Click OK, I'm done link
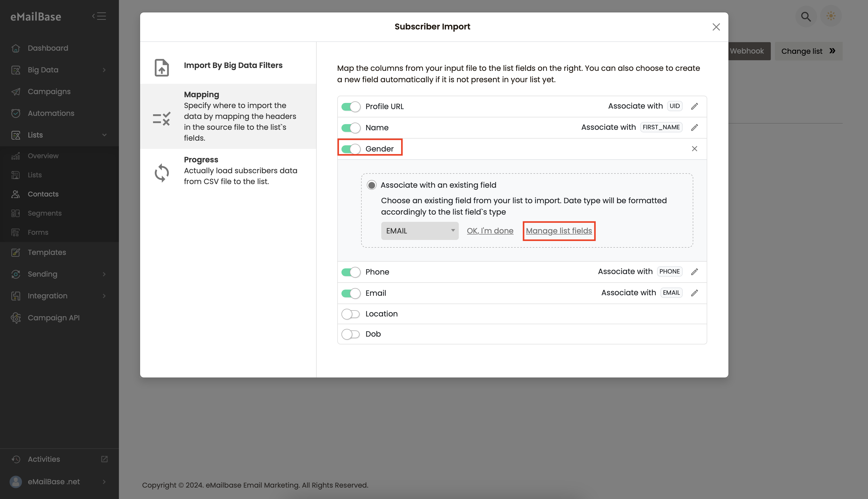 tap(490, 231)
